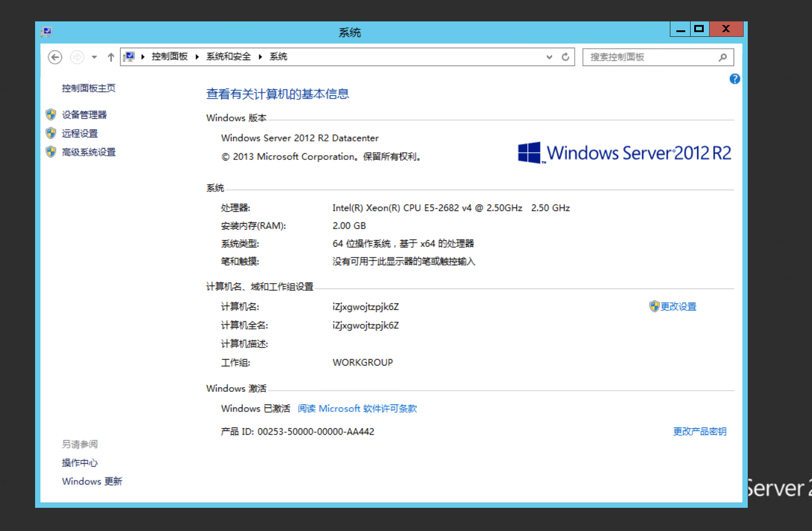Click 查看有关计算机的基本信息 heading
This screenshot has width=812, height=531.
point(278,94)
